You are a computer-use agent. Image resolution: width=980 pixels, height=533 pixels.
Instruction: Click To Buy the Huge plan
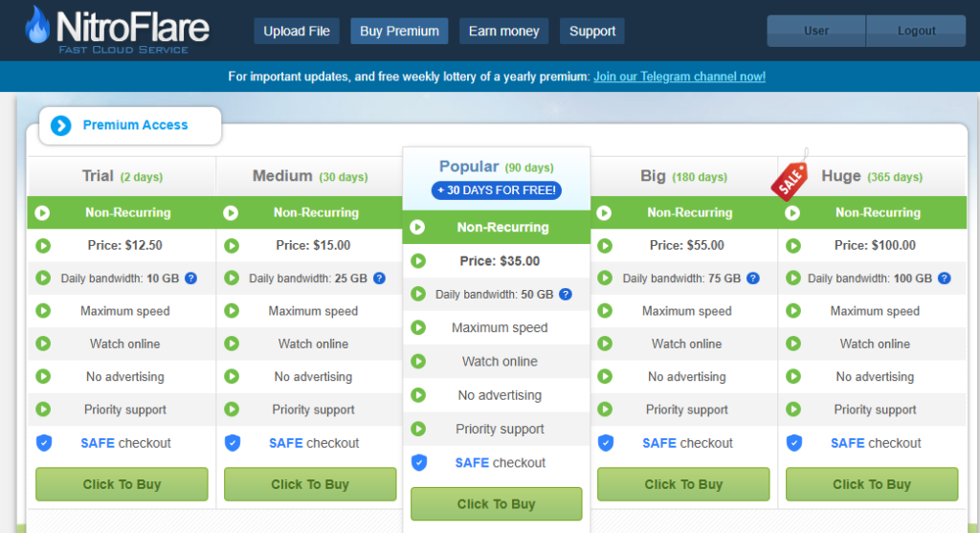point(872,484)
